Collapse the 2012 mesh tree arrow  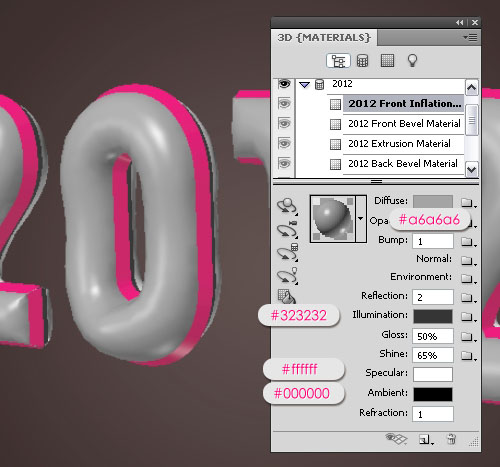click(304, 85)
